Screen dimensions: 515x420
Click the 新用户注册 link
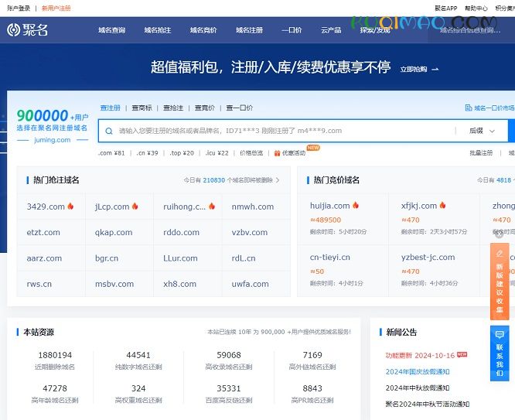pos(56,9)
